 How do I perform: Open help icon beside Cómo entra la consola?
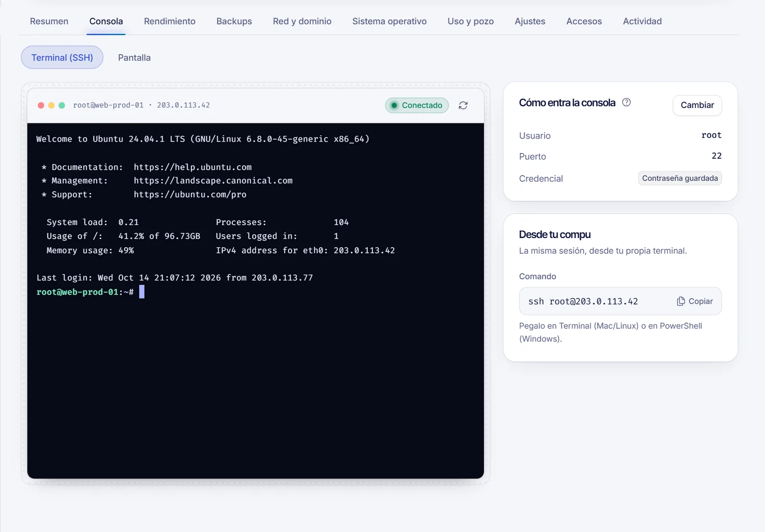point(626,102)
